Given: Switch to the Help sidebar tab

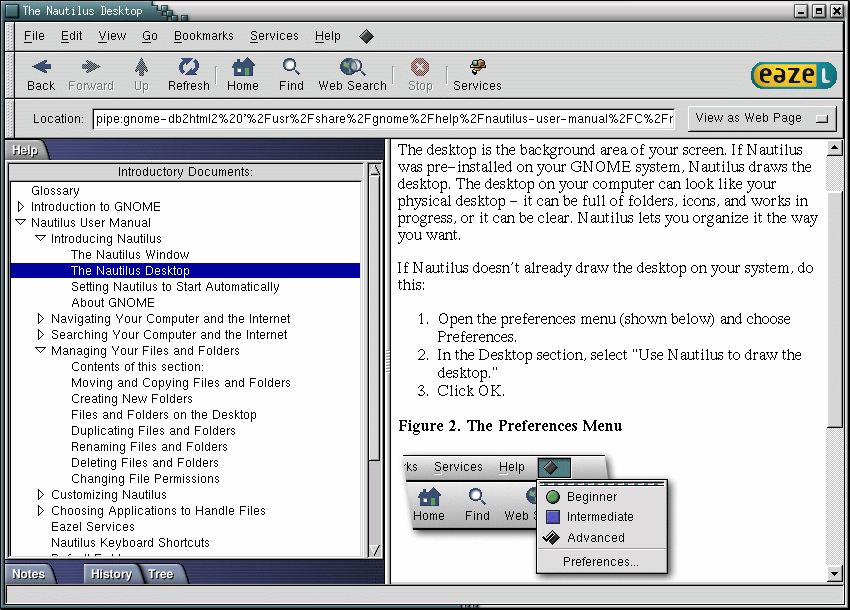Looking at the screenshot, I should [x=25, y=150].
